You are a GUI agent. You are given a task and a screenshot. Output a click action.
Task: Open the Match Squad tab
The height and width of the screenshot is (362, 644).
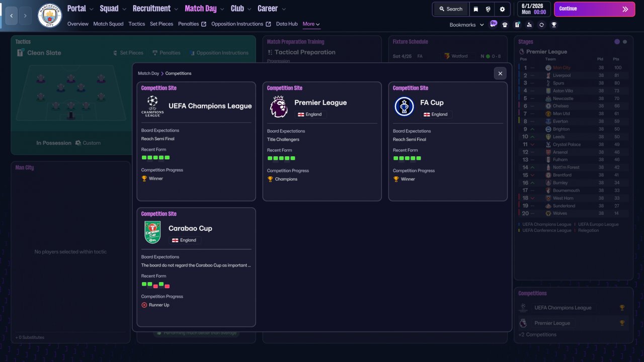coord(108,24)
